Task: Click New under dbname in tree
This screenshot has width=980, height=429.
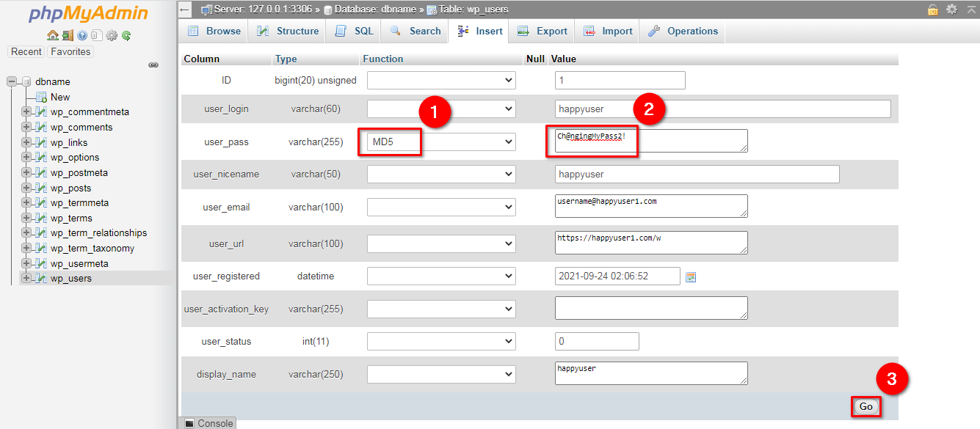Action: [x=60, y=97]
